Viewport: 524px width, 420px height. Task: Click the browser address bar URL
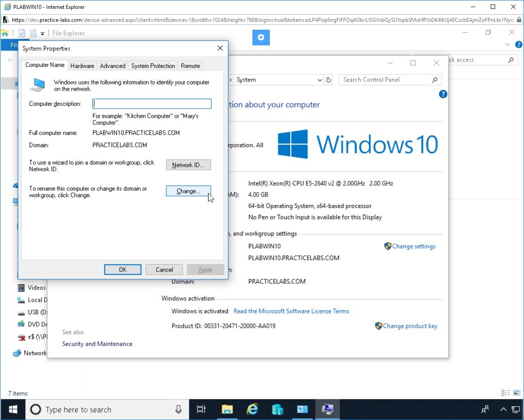tap(263, 20)
